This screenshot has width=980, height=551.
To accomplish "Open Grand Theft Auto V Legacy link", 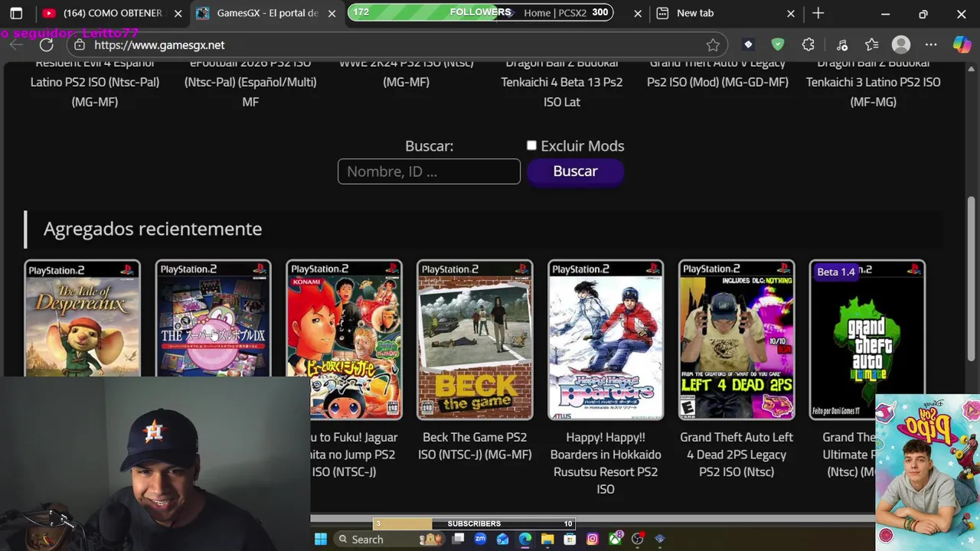I will click(x=717, y=72).
